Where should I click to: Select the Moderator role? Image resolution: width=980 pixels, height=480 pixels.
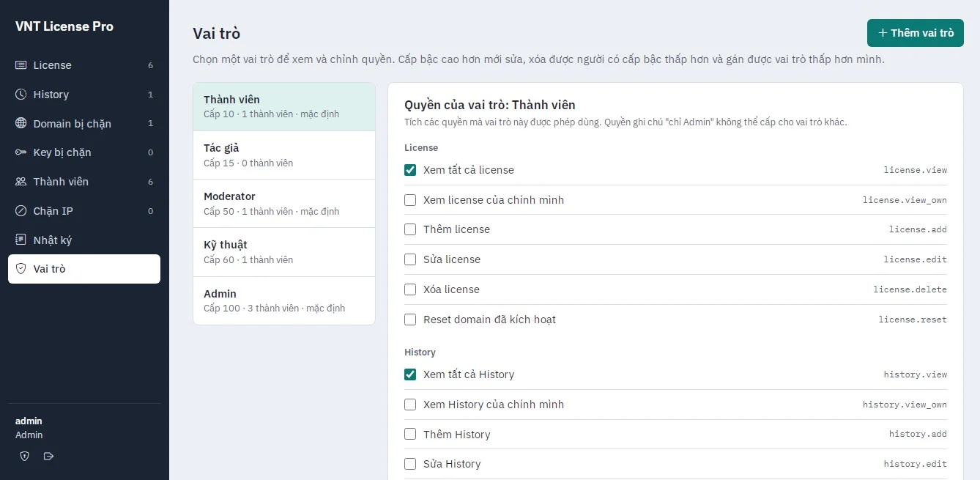[284, 204]
